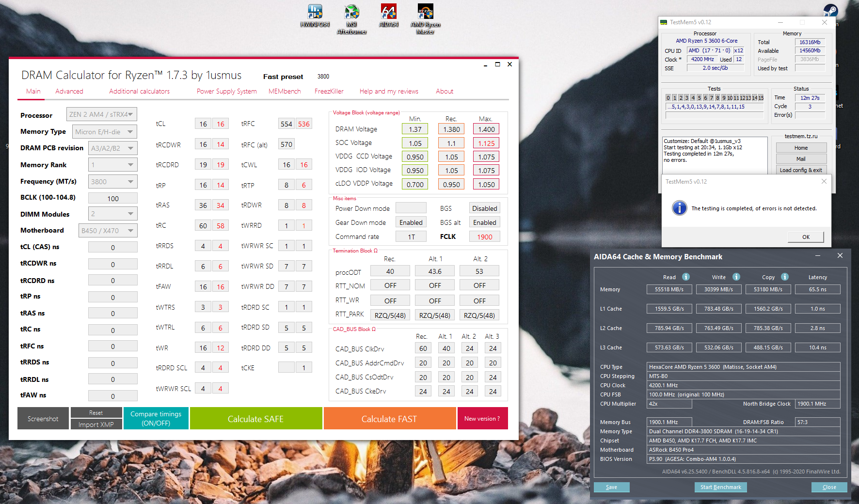
Task: Switch to the Main tab
Action: (x=33, y=91)
